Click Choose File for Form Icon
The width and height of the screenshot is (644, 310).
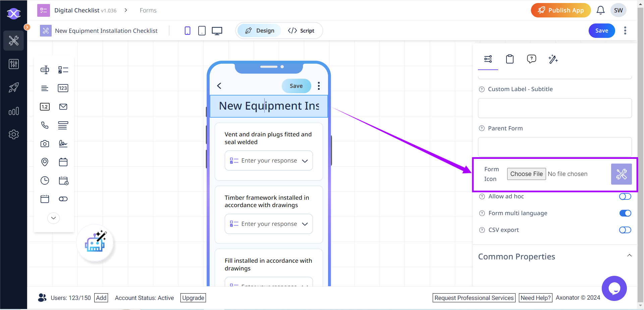[x=526, y=174]
